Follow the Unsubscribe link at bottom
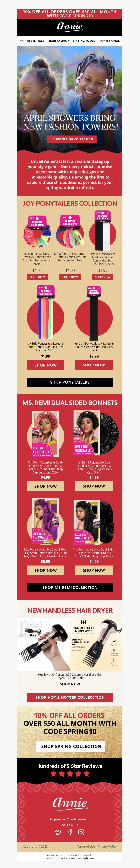The height and width of the screenshot is (868, 140). pos(88,855)
